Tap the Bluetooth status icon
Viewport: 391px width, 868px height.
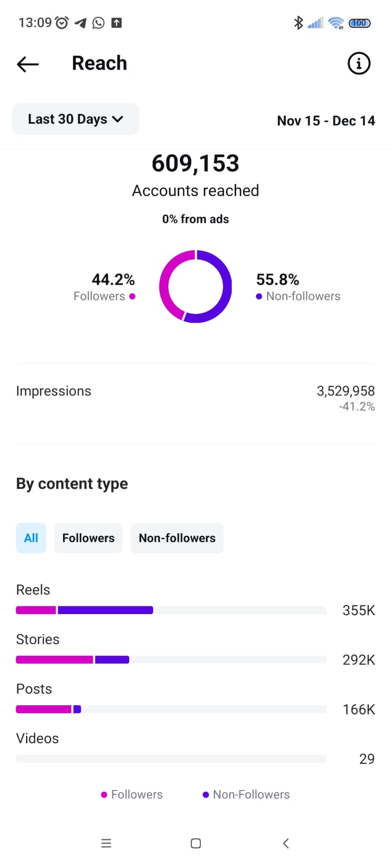click(x=298, y=23)
